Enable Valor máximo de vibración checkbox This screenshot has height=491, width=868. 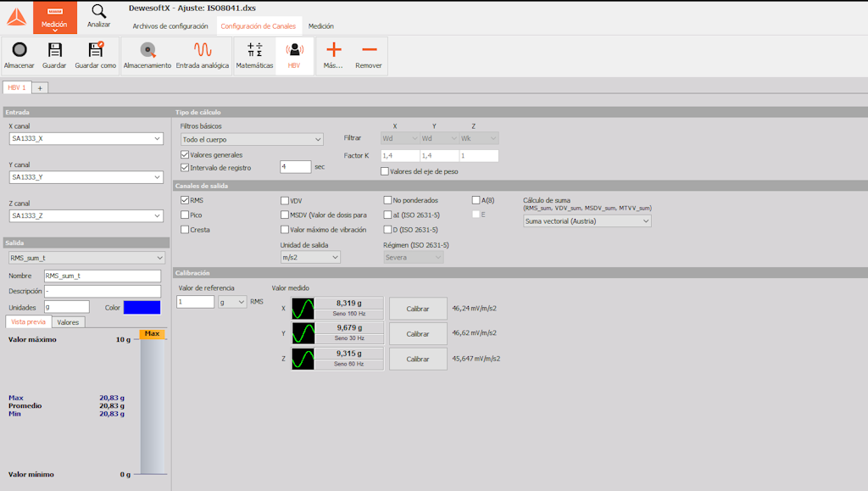pos(285,229)
